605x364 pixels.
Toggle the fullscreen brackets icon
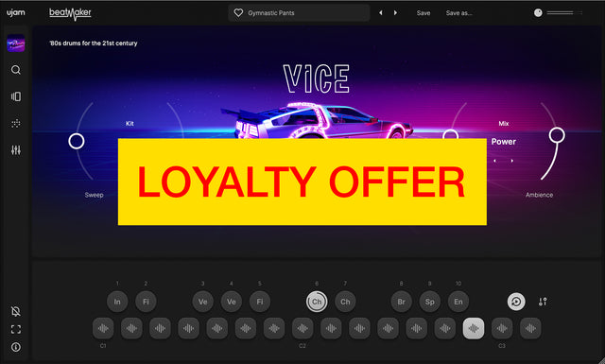(16, 329)
